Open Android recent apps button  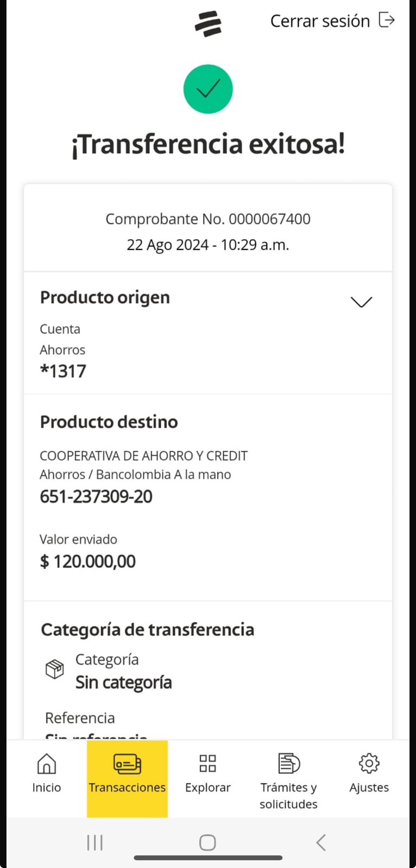pos(95,843)
